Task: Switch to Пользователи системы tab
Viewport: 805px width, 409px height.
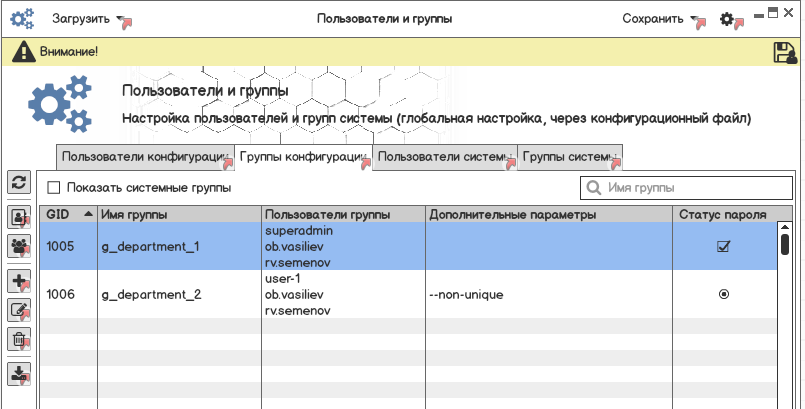Action: pyautogui.click(x=445, y=157)
